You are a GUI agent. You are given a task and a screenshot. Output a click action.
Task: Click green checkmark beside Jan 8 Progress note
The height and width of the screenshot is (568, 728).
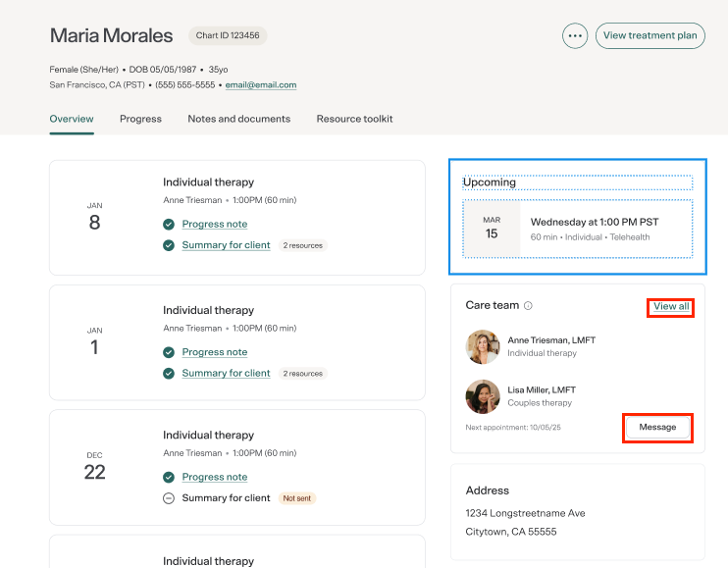click(x=169, y=224)
